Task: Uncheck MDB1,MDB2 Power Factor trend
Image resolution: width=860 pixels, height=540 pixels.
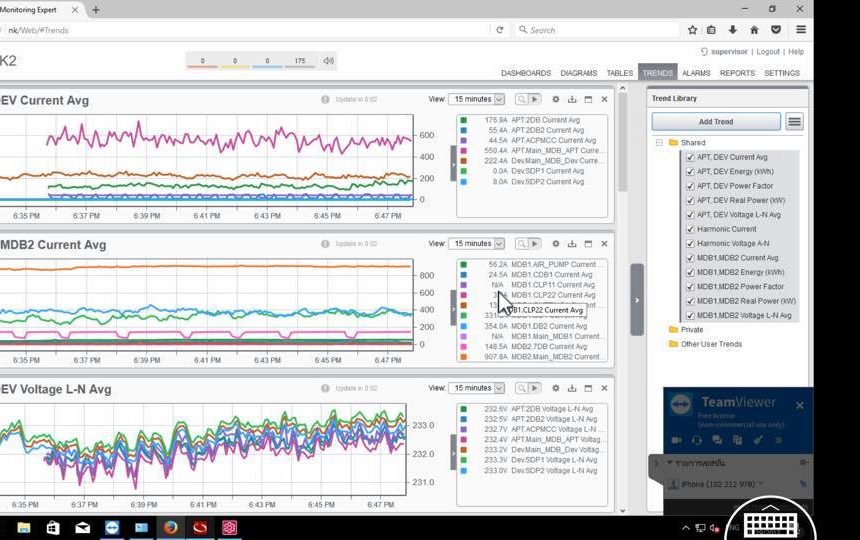Action: coord(690,286)
